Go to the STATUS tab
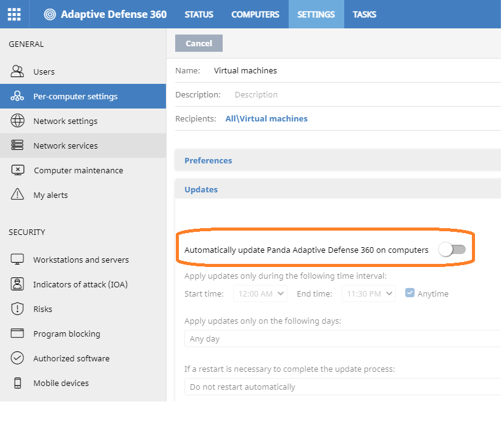The height and width of the screenshot is (431, 504). click(199, 14)
